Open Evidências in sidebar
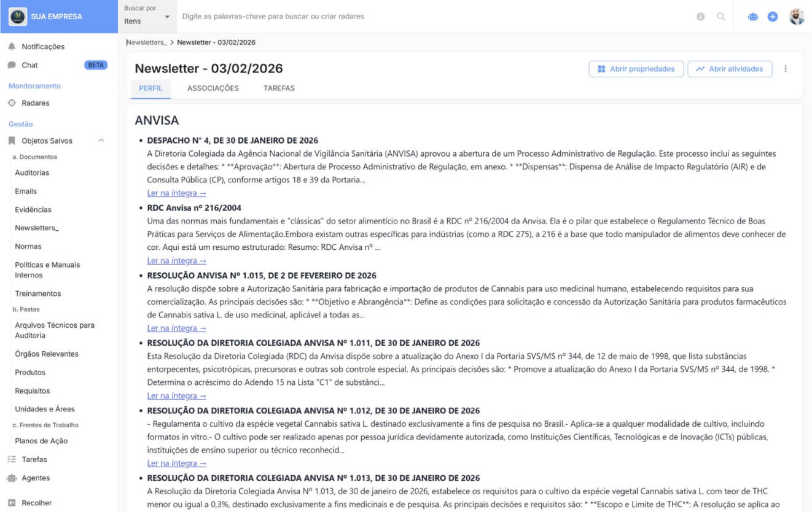Image resolution: width=812 pixels, height=512 pixels. point(33,210)
